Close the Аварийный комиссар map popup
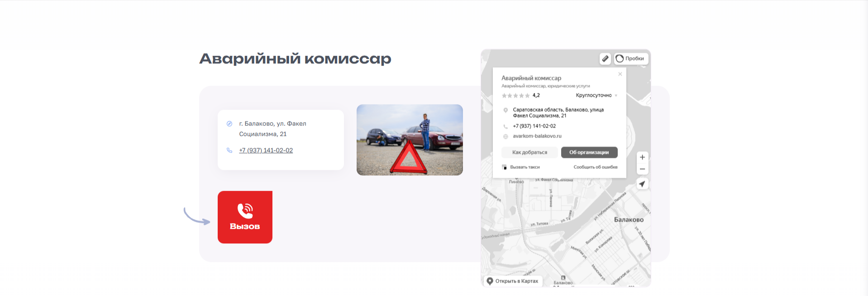 click(x=620, y=74)
